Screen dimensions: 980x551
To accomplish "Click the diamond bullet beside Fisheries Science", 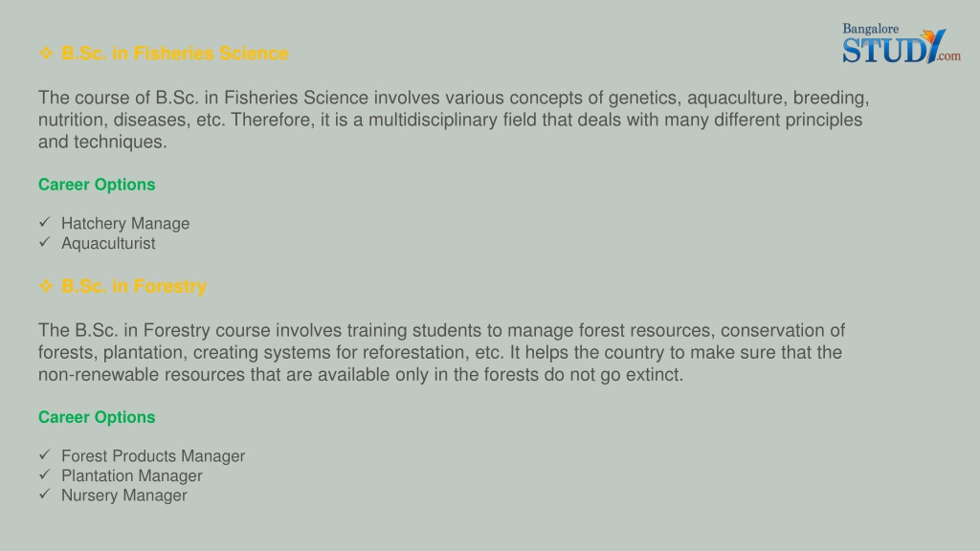I will [46, 54].
